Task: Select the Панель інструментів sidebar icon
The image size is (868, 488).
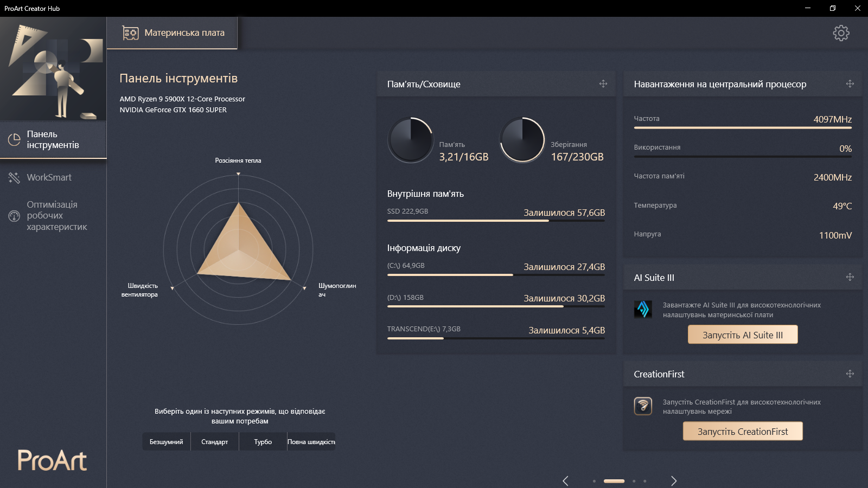Action: point(14,138)
